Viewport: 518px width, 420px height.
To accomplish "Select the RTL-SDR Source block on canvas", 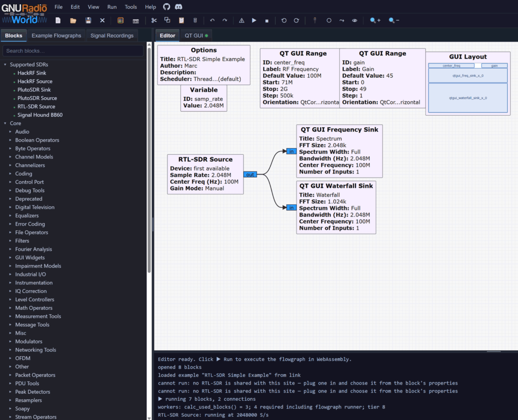I will point(205,174).
